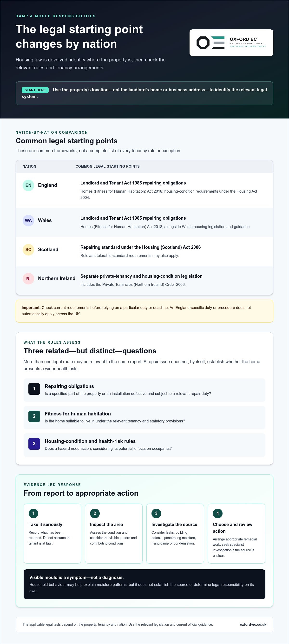289x644 pixels.
Task: Click the 'Housing-condition and health-risk rules' title
Action: tap(90, 441)
